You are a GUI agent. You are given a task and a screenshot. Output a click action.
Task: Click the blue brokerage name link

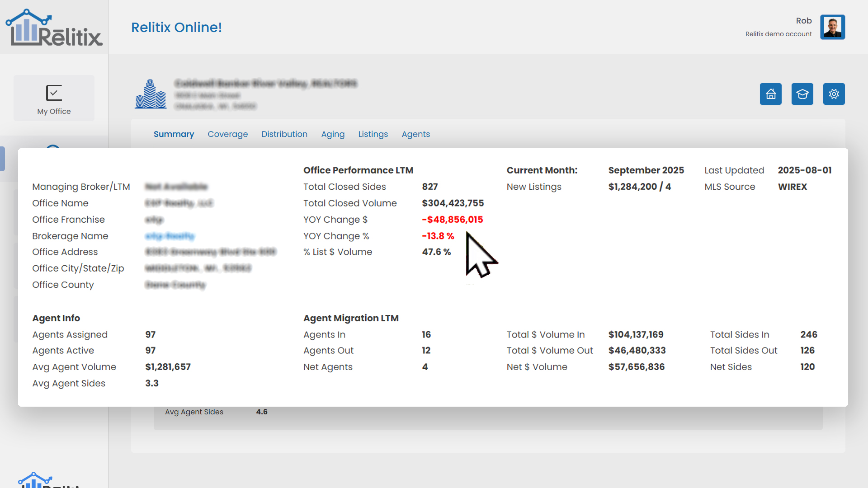(170, 236)
